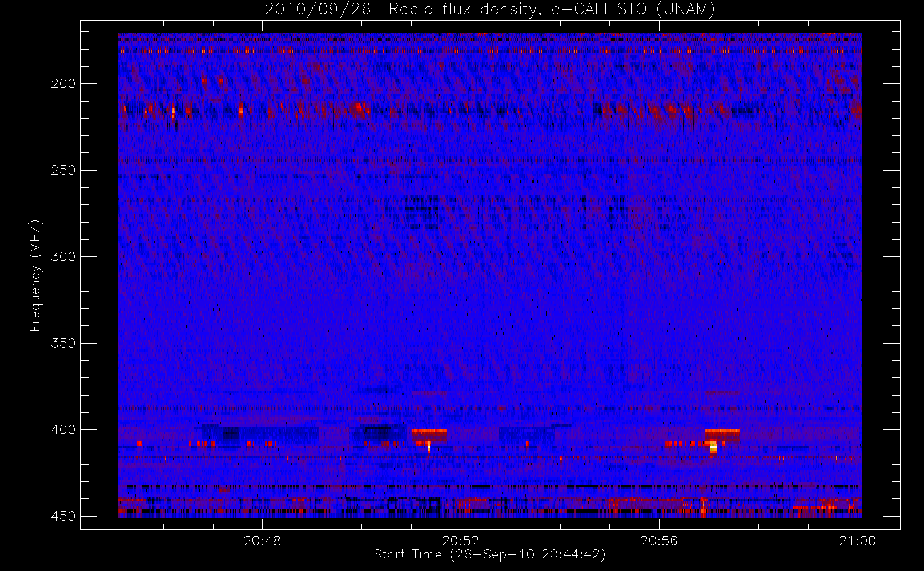Select the 250 frequency tick label
Screen dimensions: 924x571
pyautogui.click(x=63, y=170)
